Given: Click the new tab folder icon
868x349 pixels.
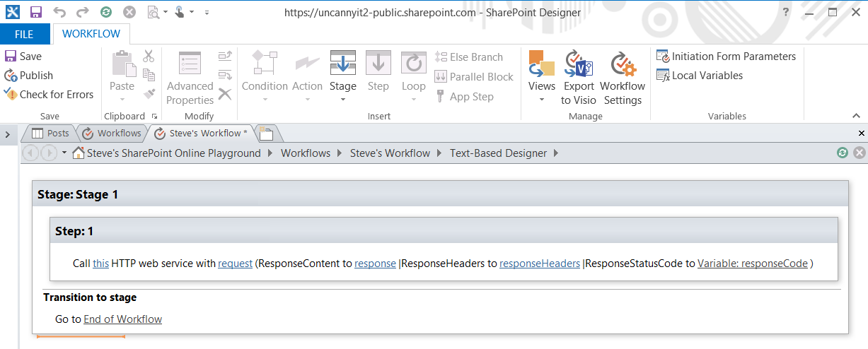Looking at the screenshot, I should (267, 133).
